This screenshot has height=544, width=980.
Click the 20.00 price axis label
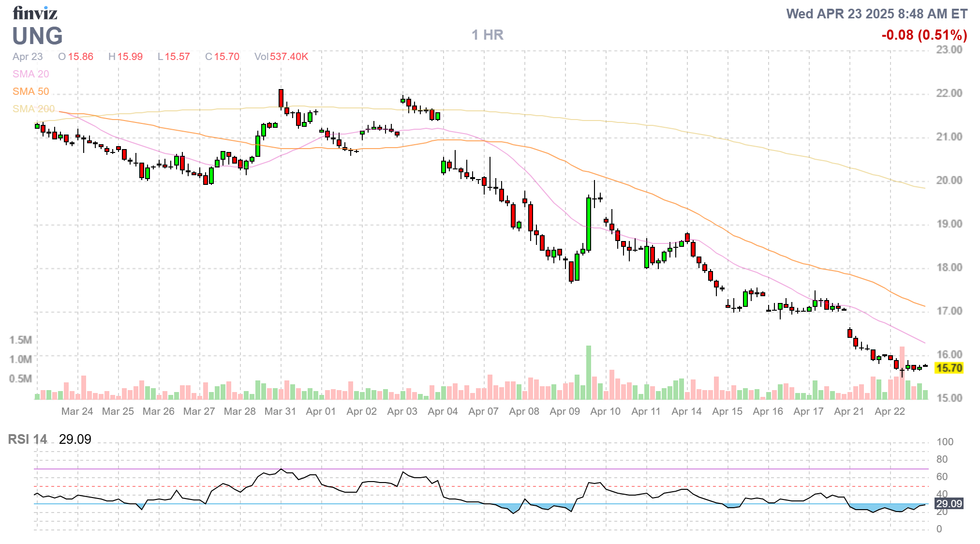(x=949, y=181)
